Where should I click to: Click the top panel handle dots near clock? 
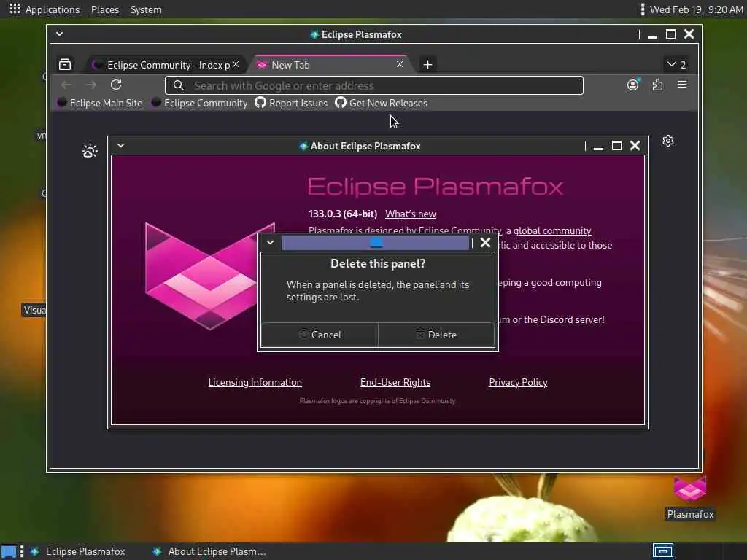coord(642,9)
